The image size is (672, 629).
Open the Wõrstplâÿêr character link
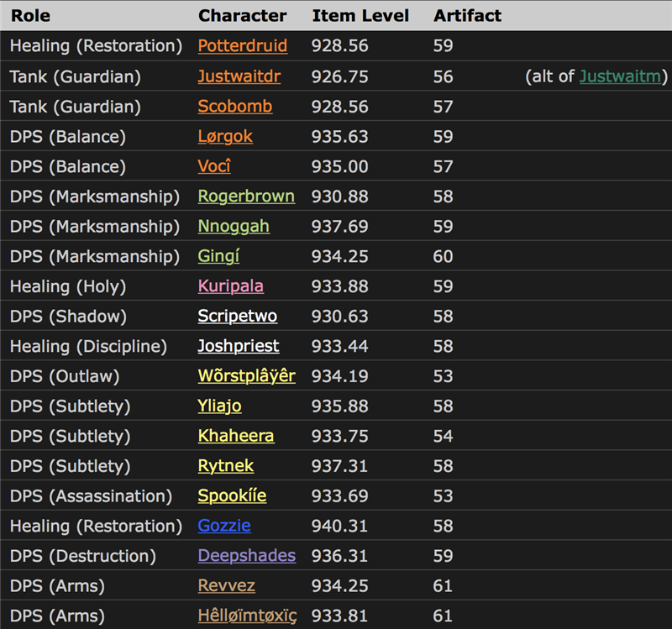pyautogui.click(x=246, y=376)
